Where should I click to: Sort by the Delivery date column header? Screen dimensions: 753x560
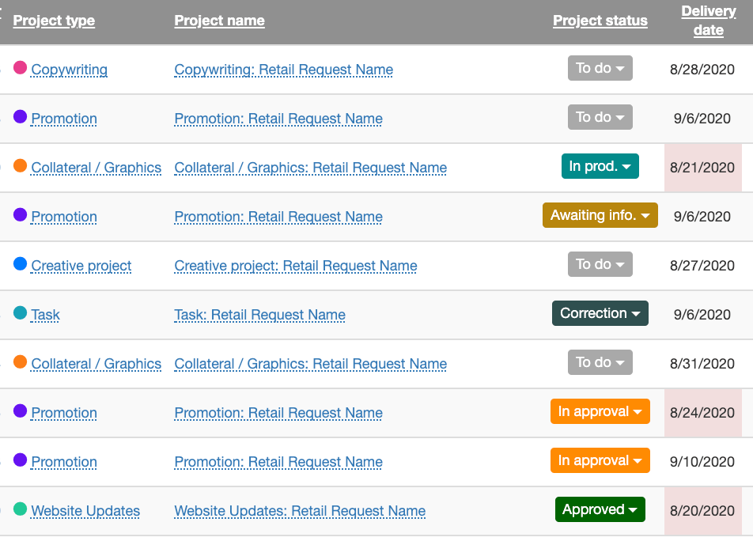[x=708, y=20]
